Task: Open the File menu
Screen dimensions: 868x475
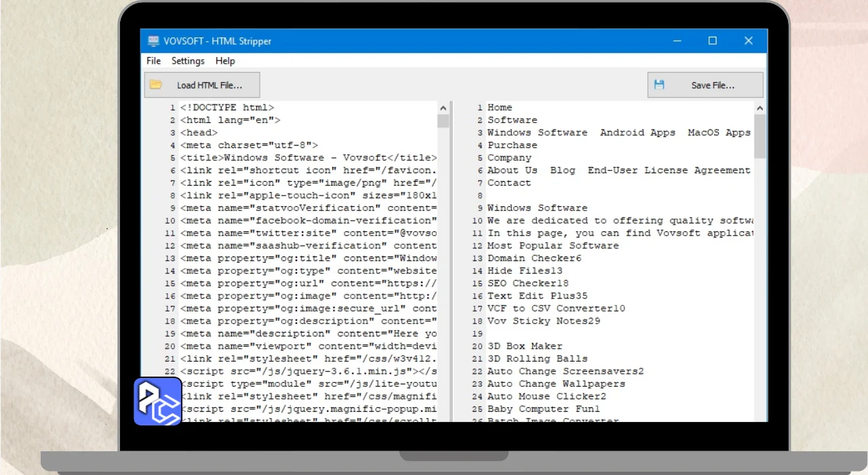Action: coord(154,60)
